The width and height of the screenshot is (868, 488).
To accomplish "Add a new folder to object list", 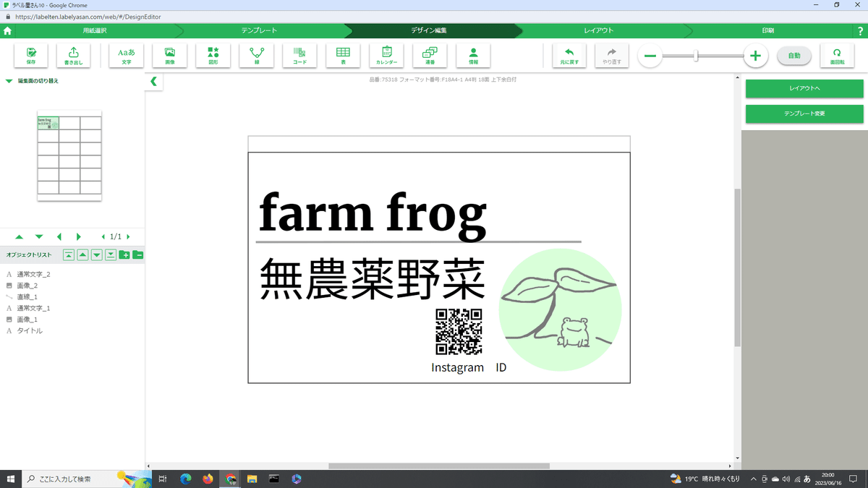I will click(x=124, y=254).
